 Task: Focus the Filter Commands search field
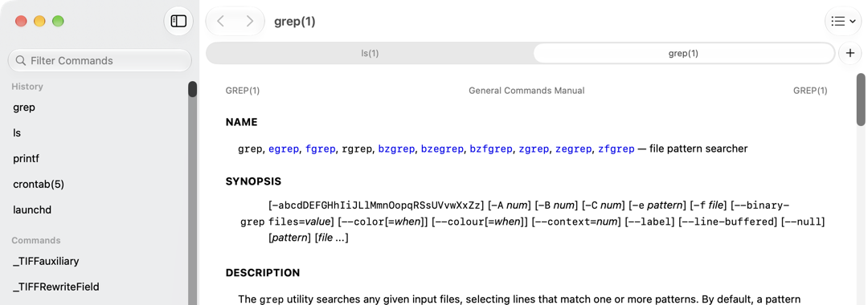(100, 60)
